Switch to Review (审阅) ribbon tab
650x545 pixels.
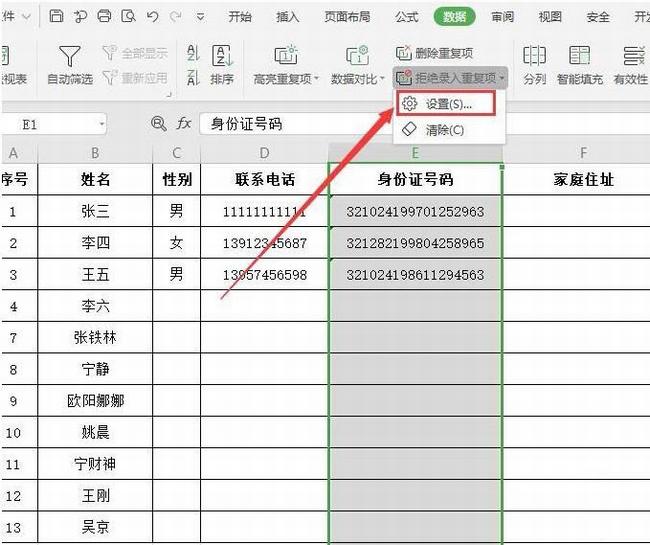click(502, 17)
